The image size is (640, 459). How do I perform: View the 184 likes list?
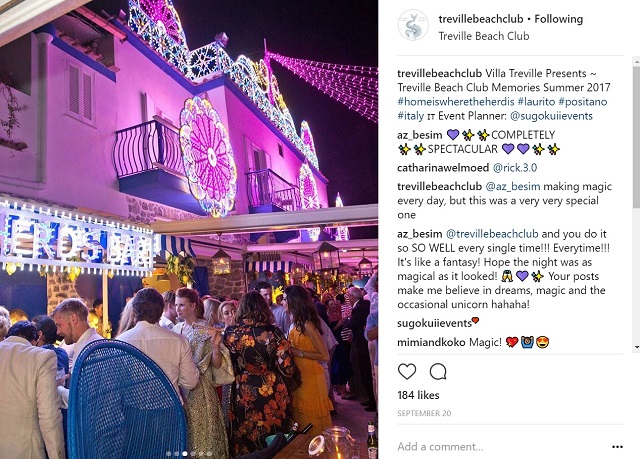coord(418,395)
